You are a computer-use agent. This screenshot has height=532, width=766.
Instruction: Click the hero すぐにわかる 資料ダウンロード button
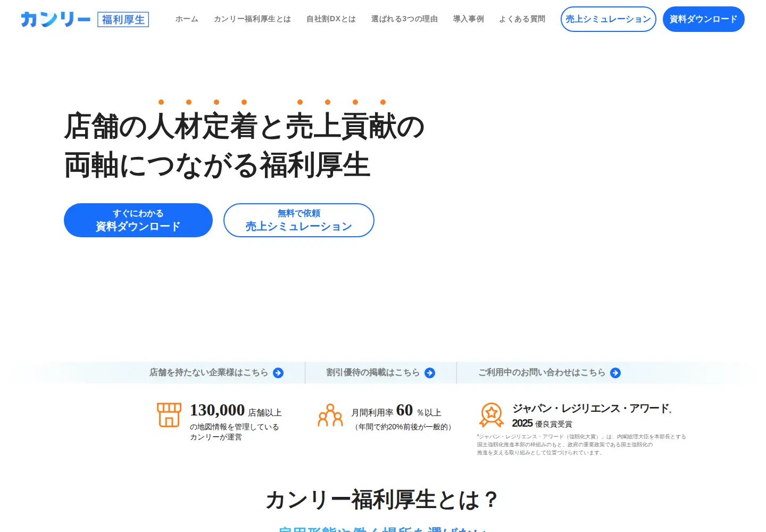[x=138, y=220]
